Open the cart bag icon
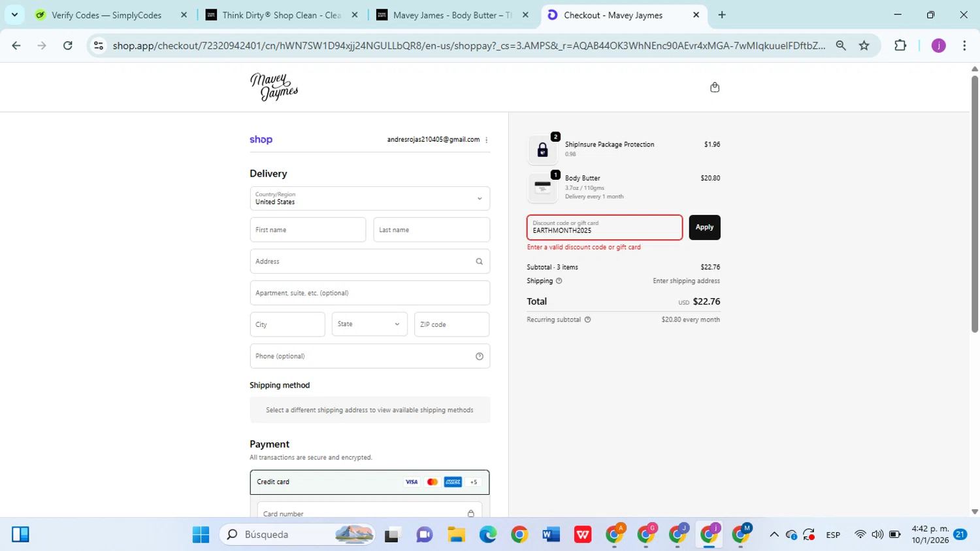Image resolution: width=980 pixels, height=551 pixels. click(715, 87)
